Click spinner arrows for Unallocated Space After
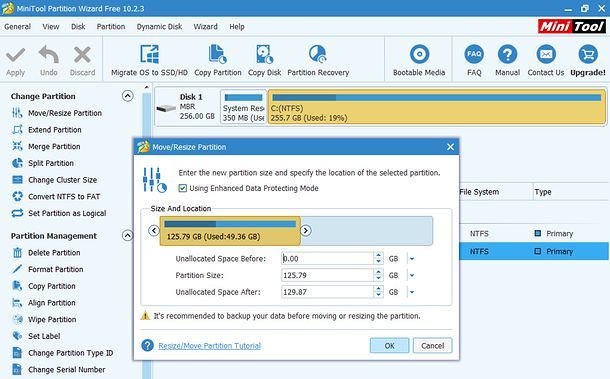This screenshot has width=610, height=379. pos(378,292)
